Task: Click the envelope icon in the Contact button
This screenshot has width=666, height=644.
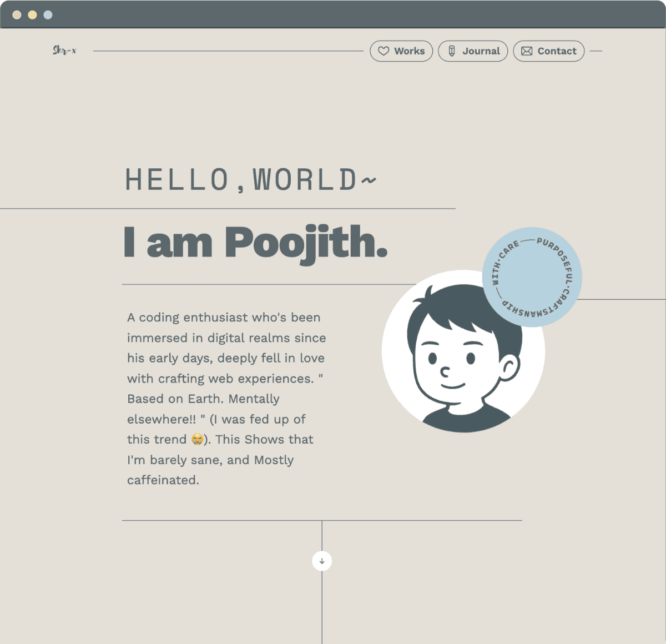Action: [527, 51]
